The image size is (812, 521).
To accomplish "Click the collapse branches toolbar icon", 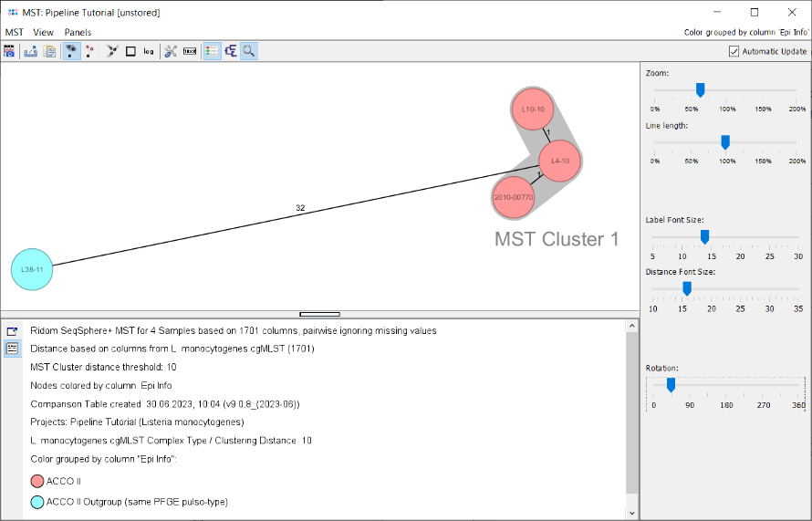I will pos(111,51).
